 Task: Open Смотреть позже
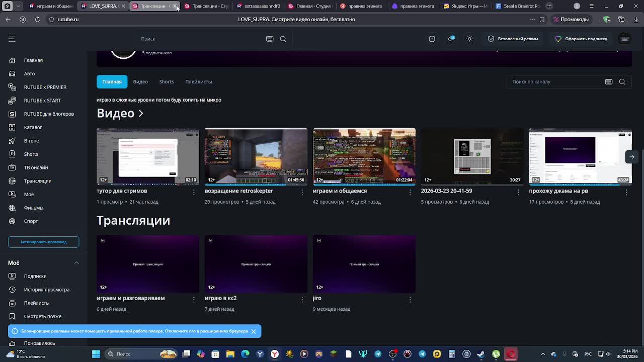click(42, 316)
